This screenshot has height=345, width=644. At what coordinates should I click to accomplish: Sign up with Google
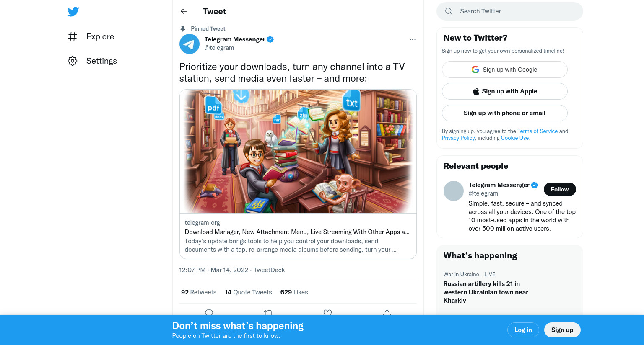pyautogui.click(x=505, y=70)
